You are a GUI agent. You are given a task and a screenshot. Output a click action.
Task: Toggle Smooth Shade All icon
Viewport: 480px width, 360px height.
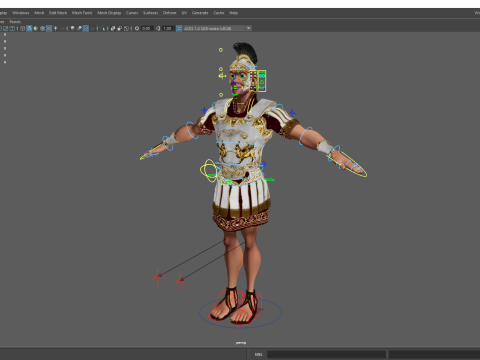[29, 28]
